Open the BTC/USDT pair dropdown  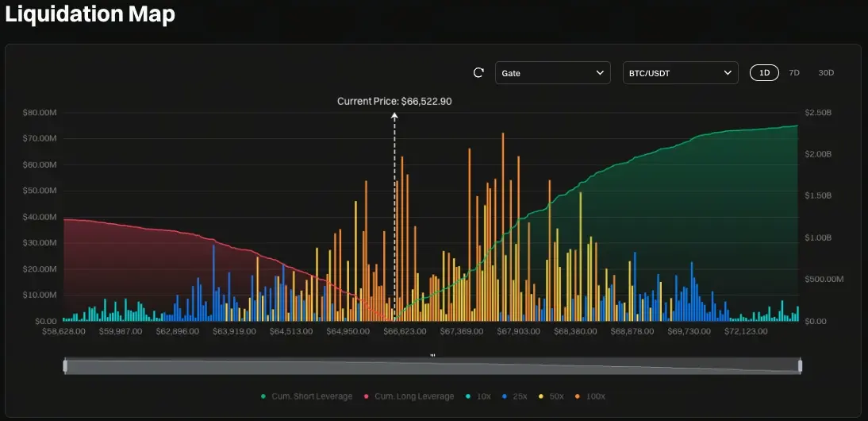pyautogui.click(x=680, y=72)
